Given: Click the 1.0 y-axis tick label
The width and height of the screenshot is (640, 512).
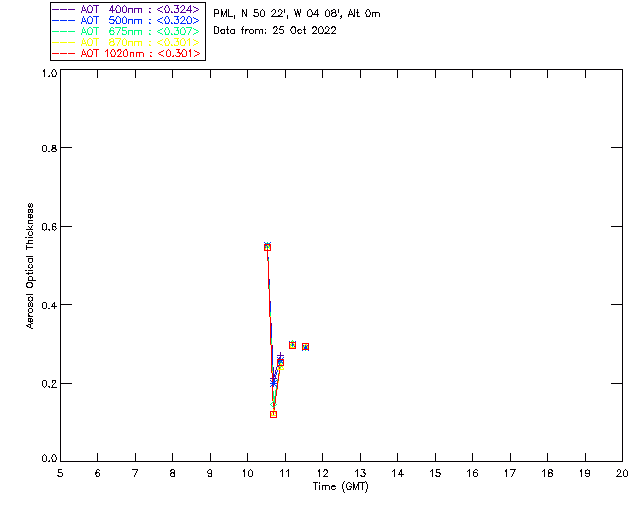Looking at the screenshot, I should pyautogui.click(x=49, y=73).
